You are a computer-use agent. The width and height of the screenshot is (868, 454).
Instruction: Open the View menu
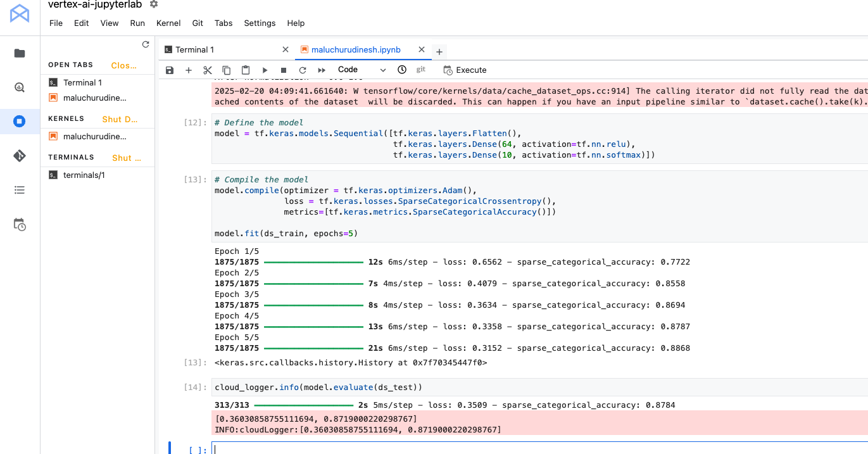tap(110, 23)
